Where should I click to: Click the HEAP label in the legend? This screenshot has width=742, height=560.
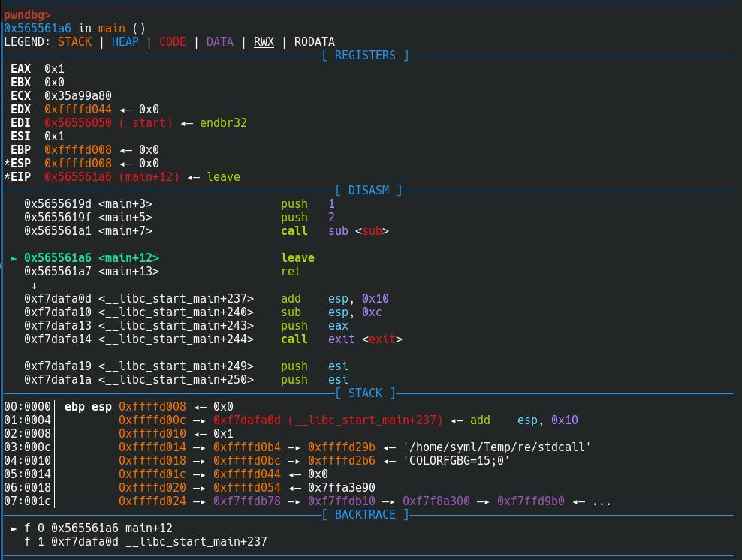point(125,42)
